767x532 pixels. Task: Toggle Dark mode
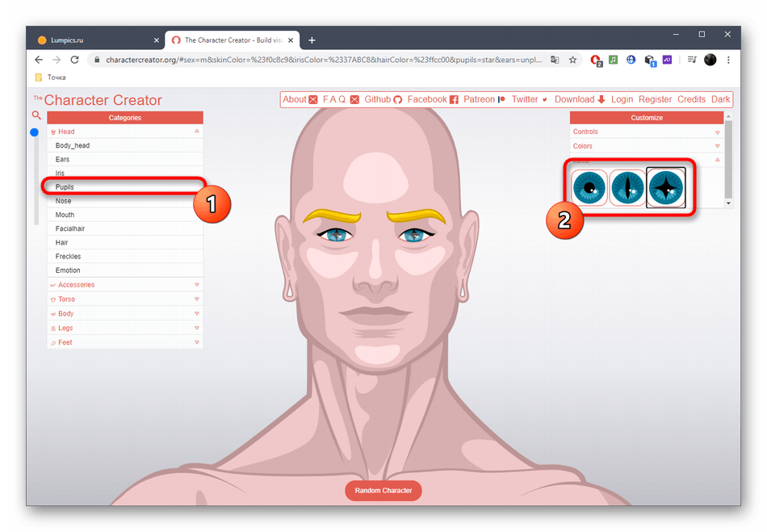720,99
